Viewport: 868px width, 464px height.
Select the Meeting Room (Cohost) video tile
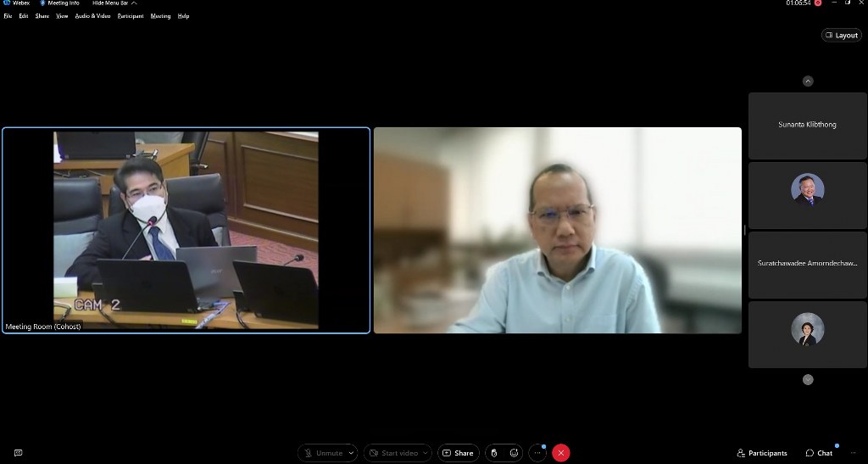point(186,230)
